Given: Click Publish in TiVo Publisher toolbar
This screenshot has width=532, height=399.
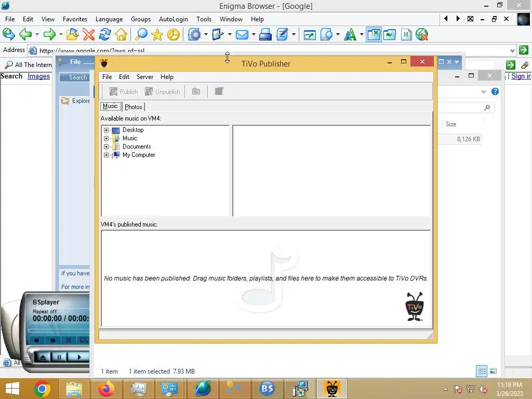Looking at the screenshot, I should pos(124,91).
